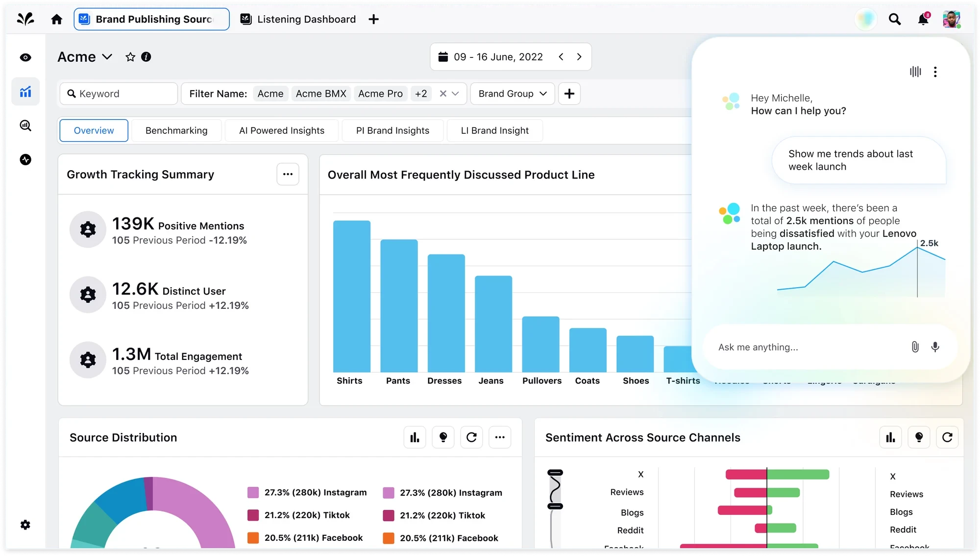Open the user profile avatar
The height and width of the screenshot is (556, 980).
(952, 19)
